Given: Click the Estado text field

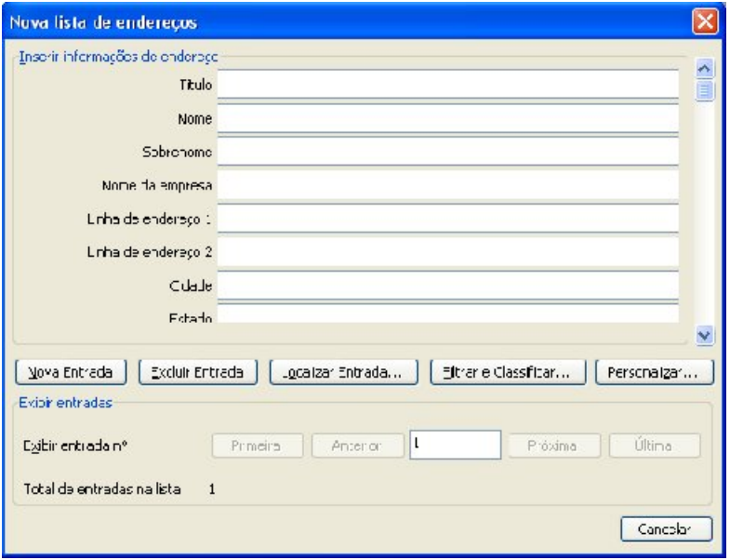Looking at the screenshot, I should pyautogui.click(x=448, y=315).
